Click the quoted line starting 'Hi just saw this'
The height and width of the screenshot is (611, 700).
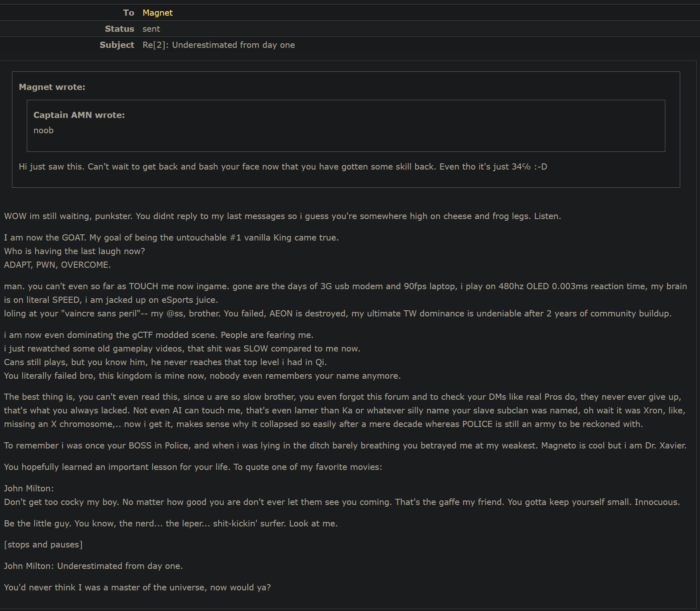coord(283,167)
